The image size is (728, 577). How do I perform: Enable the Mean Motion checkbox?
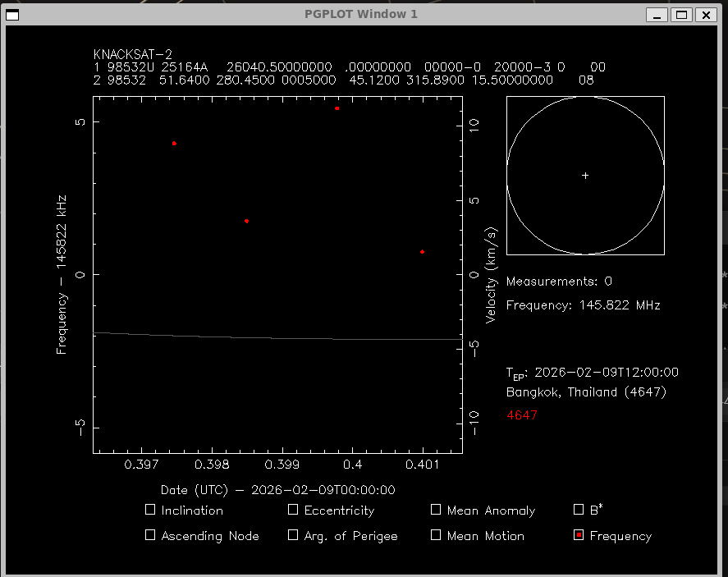[x=436, y=535]
